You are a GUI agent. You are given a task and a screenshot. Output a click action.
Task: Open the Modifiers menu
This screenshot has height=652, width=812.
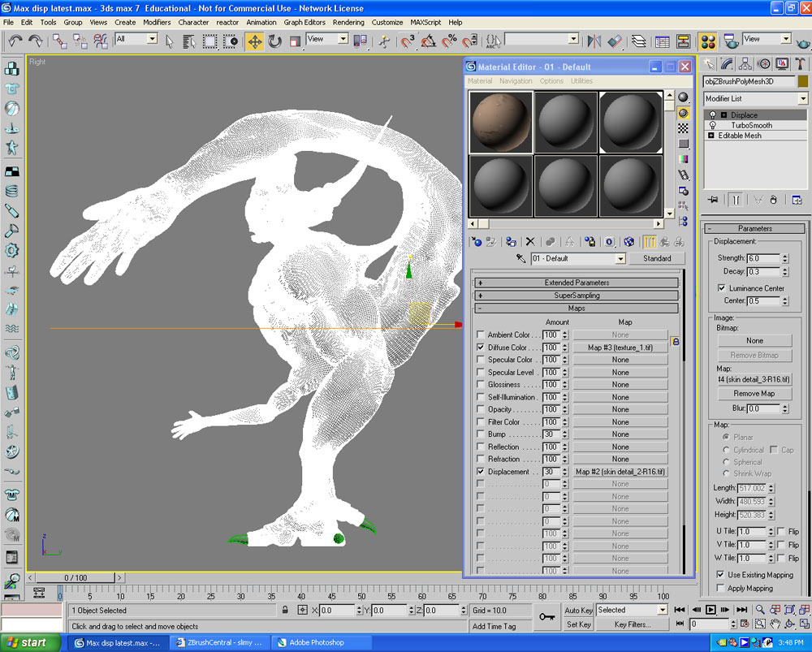click(157, 22)
